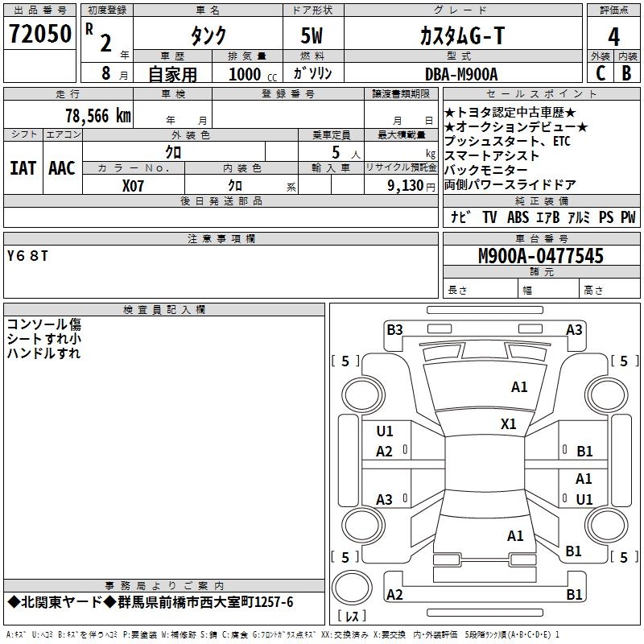This screenshot has height=644, width=644.
Task: Click the lot number "72050"
Action: pyautogui.click(x=39, y=34)
